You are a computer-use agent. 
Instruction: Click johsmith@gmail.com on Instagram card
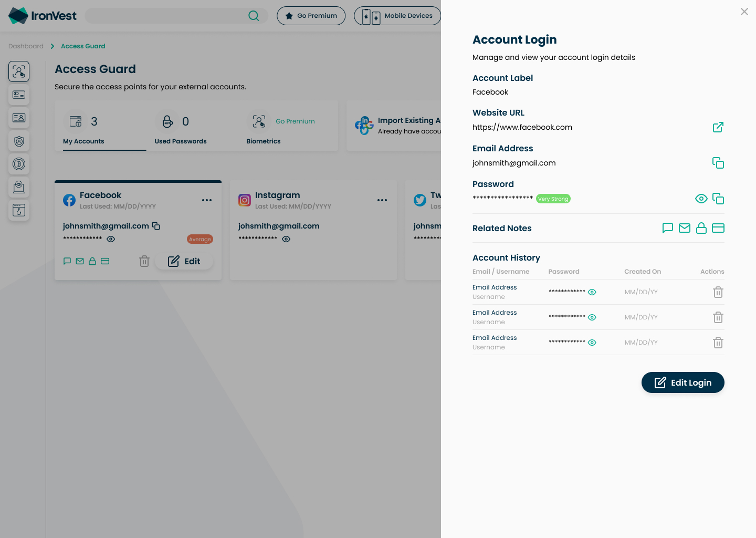[x=279, y=226]
